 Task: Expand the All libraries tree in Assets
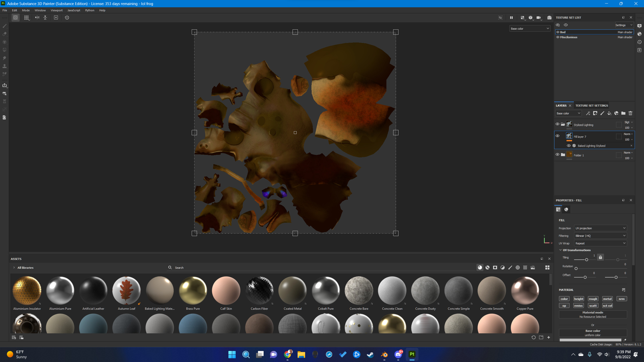14,268
